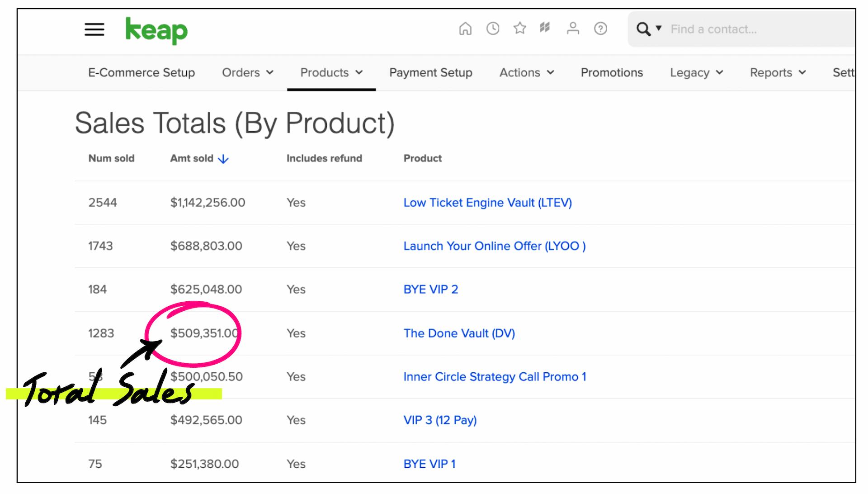Viewport: 868px width, 494px height.
Task: Open the VIP 3 (12 Pay) product
Action: point(440,420)
